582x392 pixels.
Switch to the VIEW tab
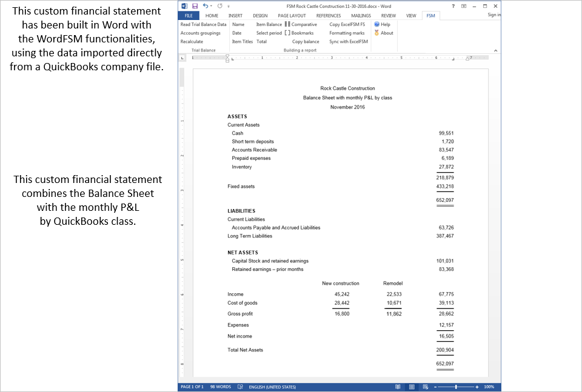pos(411,16)
